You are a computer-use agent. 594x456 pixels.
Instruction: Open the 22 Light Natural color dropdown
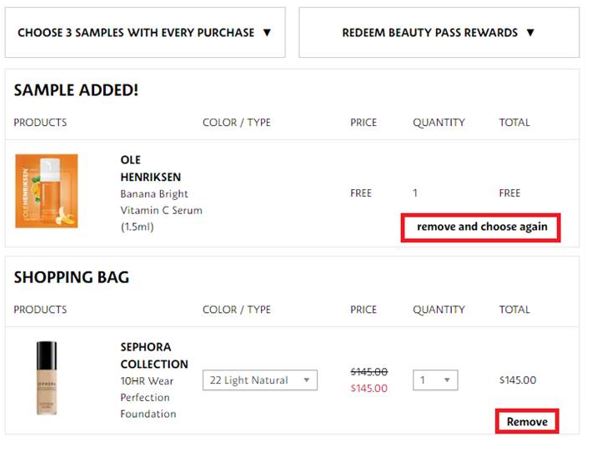coord(260,380)
